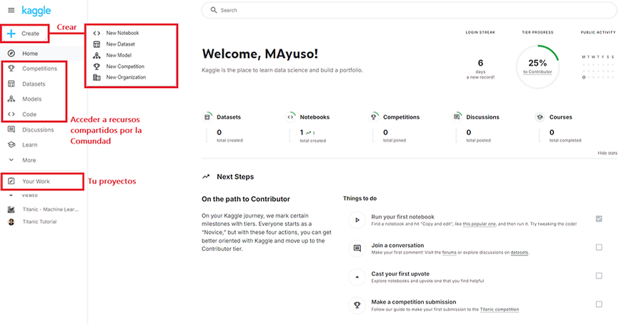Click the New Notebook code icon
Image resolution: width=644 pixels, height=324 pixels.
(x=96, y=34)
